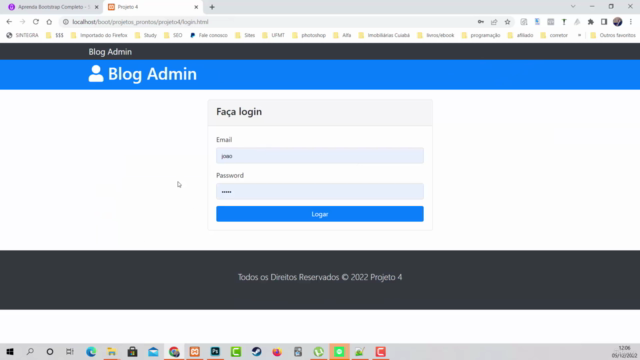Open uTorrent from the taskbar
640x360 pixels.
[x=318, y=351]
